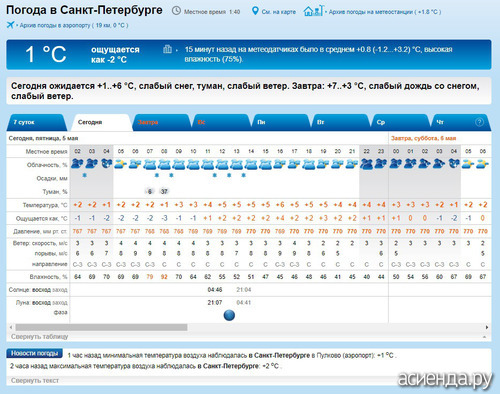Click 'Свернуть таблицу' to collapse forecast table
Image resolution: width=500 pixels, height=394 pixels.
tap(39, 337)
